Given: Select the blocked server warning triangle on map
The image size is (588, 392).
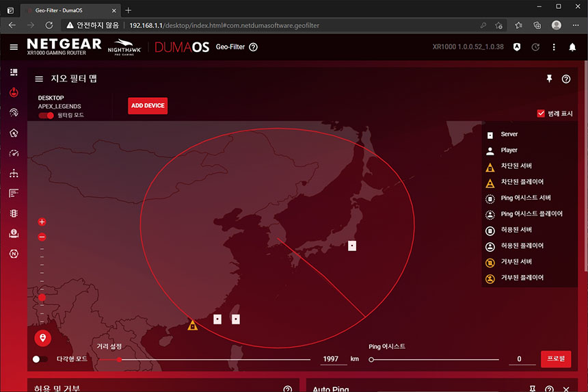Looking at the screenshot, I should tap(192, 325).
